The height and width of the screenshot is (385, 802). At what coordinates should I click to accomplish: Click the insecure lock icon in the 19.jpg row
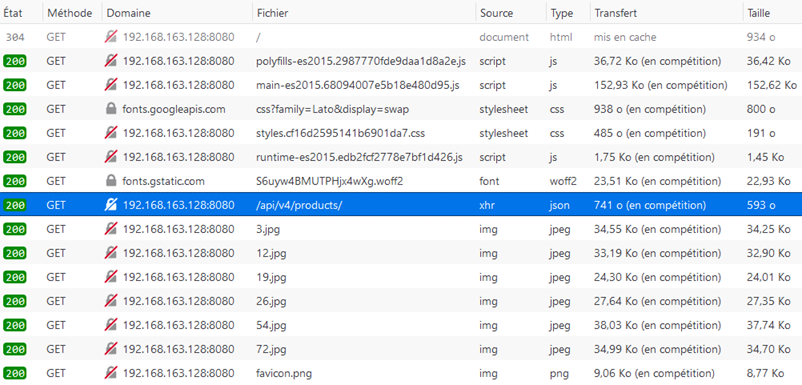tap(111, 277)
